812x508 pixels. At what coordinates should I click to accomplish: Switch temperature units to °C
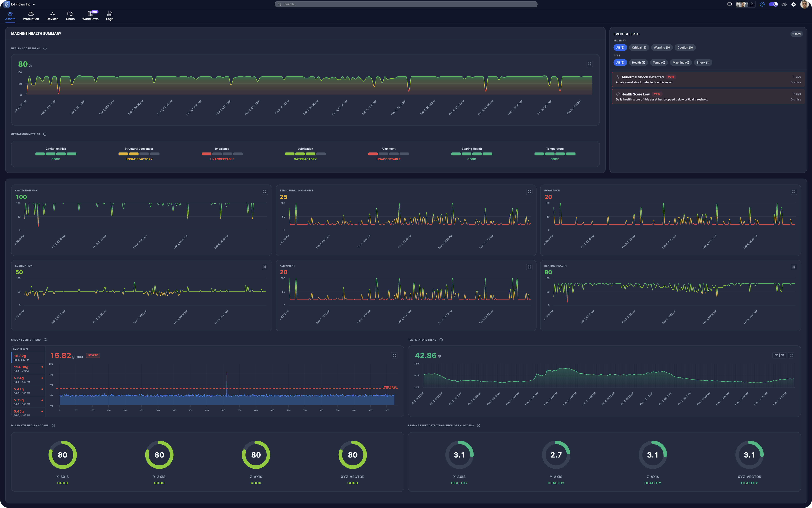(776, 355)
